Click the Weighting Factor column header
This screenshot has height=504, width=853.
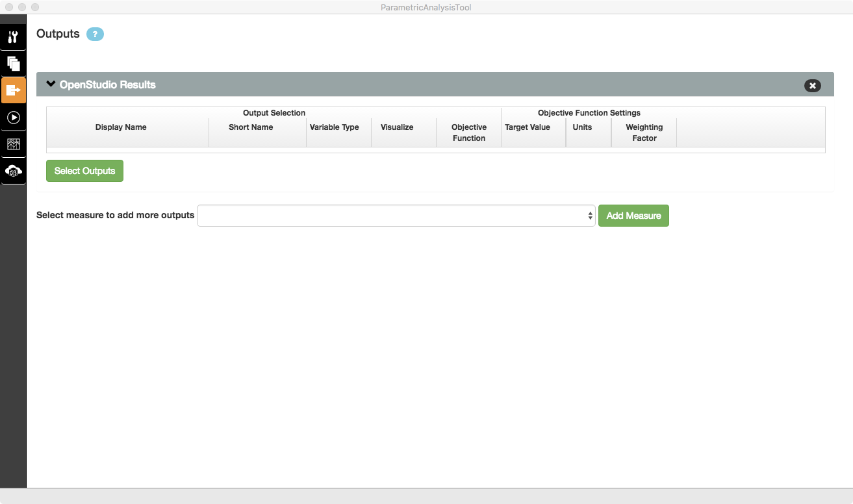coord(644,132)
